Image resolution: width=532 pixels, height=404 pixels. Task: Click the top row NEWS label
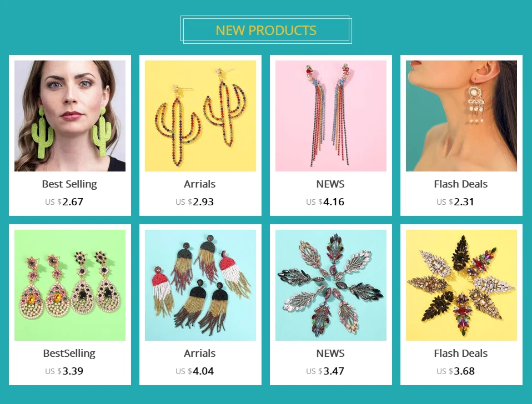(x=330, y=184)
